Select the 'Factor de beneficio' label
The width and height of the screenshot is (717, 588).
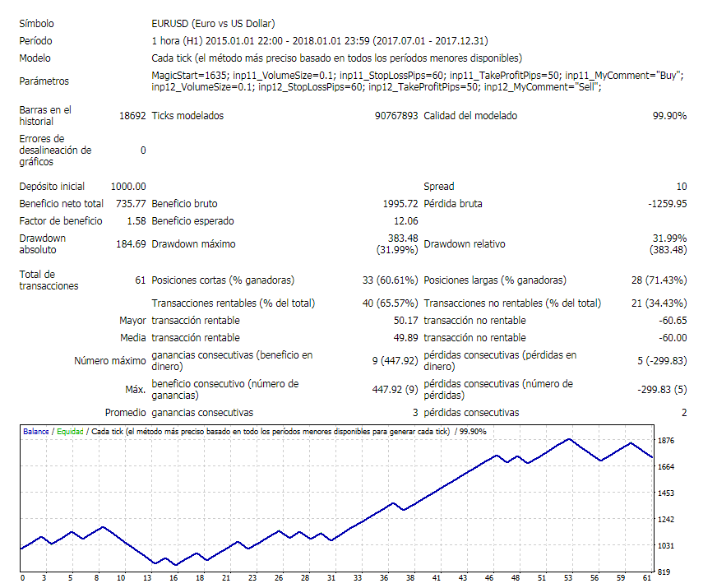[61, 221]
